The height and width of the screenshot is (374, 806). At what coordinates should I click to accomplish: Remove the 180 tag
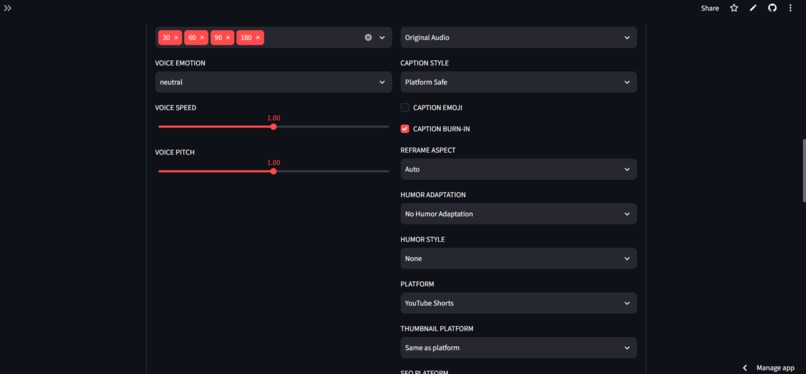[258, 38]
